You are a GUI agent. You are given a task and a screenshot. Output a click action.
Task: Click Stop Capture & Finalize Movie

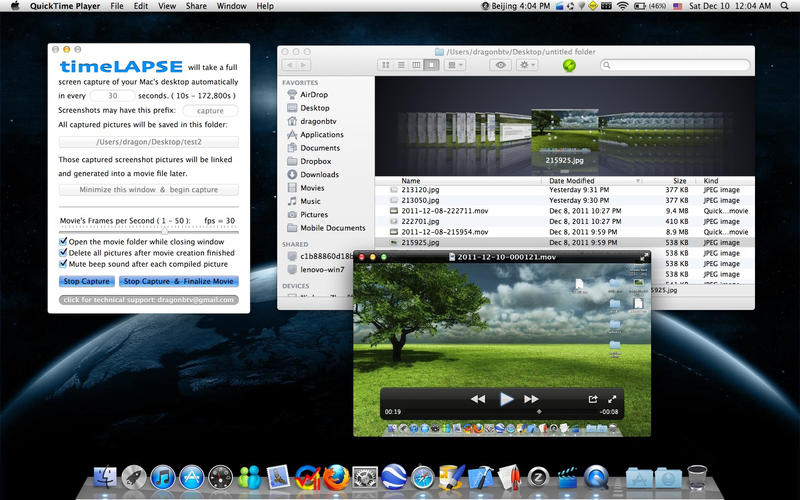click(x=179, y=281)
